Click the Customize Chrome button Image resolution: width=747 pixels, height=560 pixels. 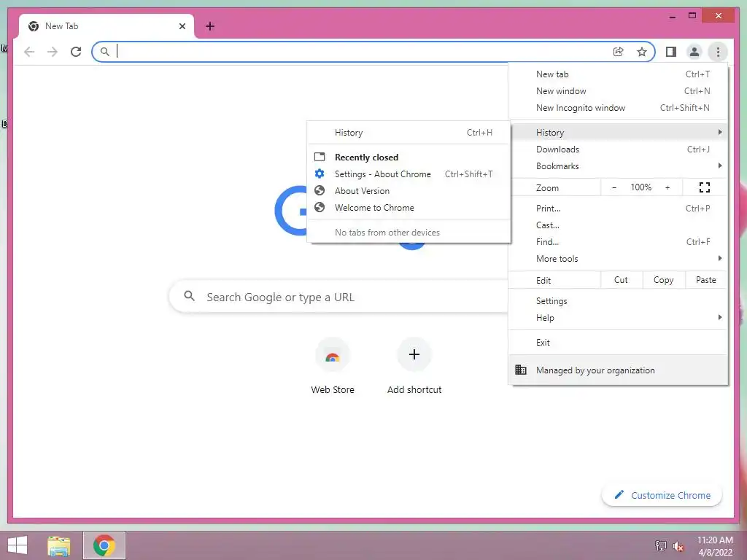pyautogui.click(x=662, y=495)
